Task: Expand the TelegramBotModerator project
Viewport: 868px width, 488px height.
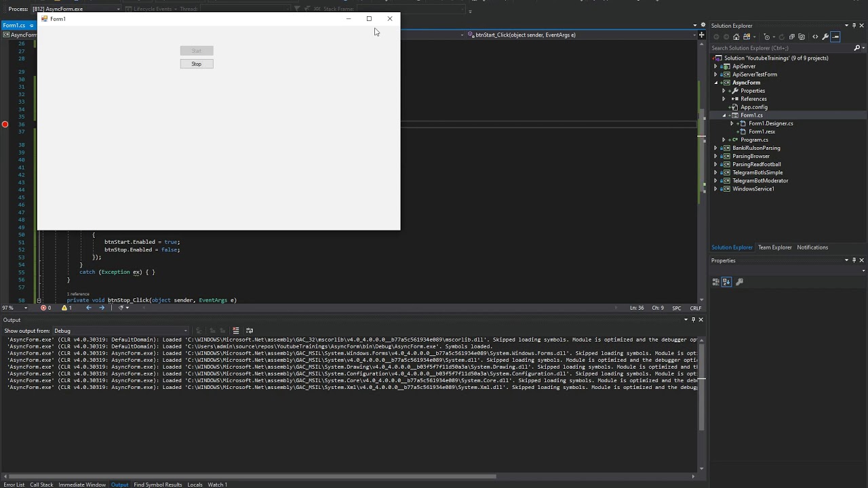Action: click(715, 180)
